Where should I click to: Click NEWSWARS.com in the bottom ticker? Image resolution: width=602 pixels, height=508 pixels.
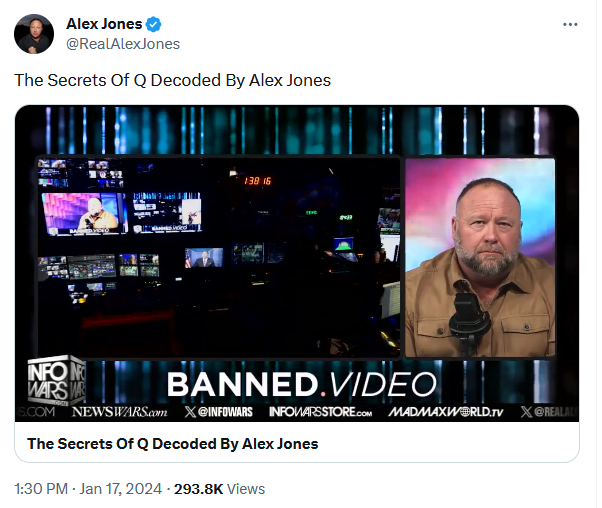(x=119, y=412)
